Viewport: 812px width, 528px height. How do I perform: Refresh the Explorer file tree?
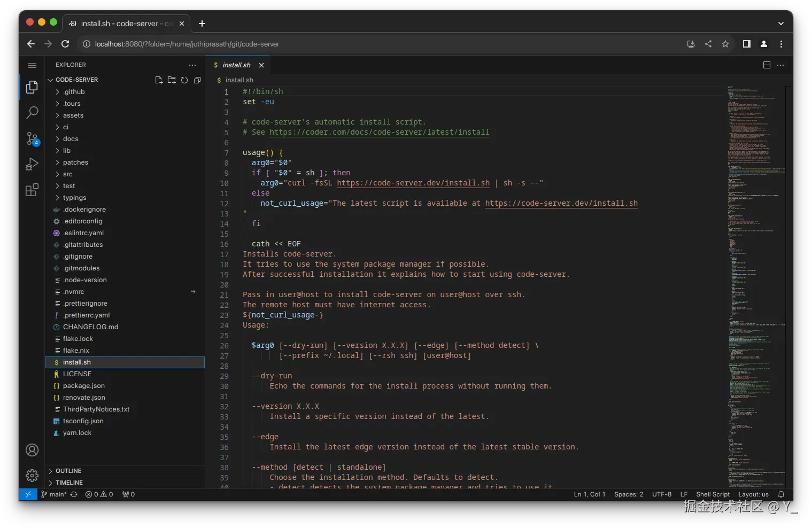(184, 80)
